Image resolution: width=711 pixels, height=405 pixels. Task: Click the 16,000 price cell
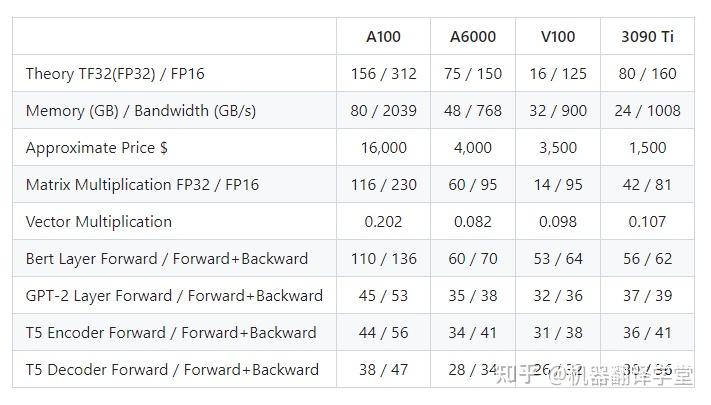click(383, 148)
